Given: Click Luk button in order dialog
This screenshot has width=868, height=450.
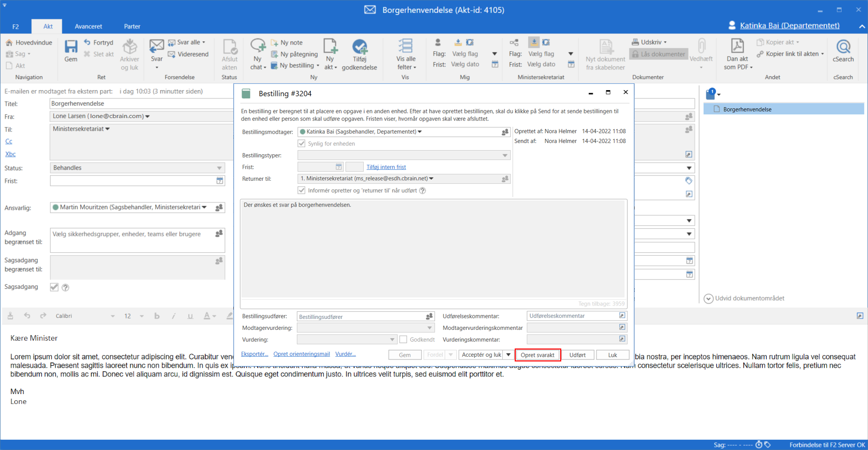Looking at the screenshot, I should click(x=612, y=355).
